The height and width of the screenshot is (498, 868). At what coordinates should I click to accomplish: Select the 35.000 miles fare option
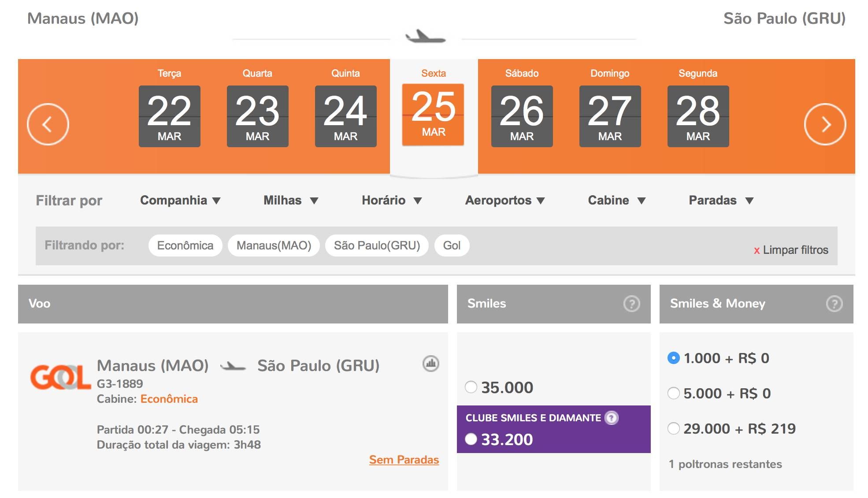471,387
